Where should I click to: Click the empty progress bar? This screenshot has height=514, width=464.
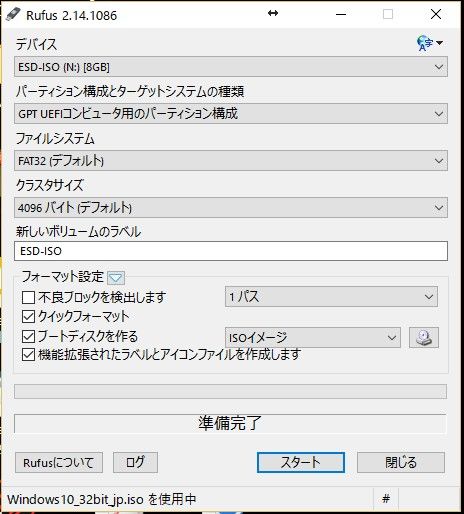coord(230,391)
